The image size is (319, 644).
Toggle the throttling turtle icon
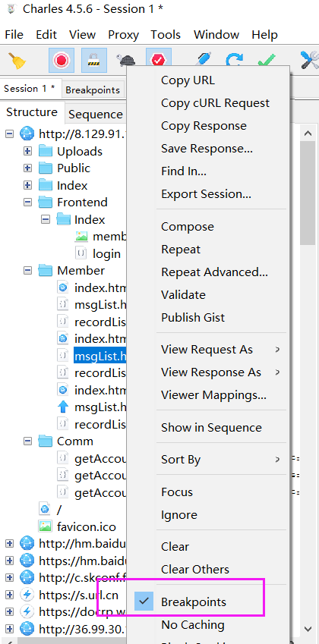pos(125,61)
